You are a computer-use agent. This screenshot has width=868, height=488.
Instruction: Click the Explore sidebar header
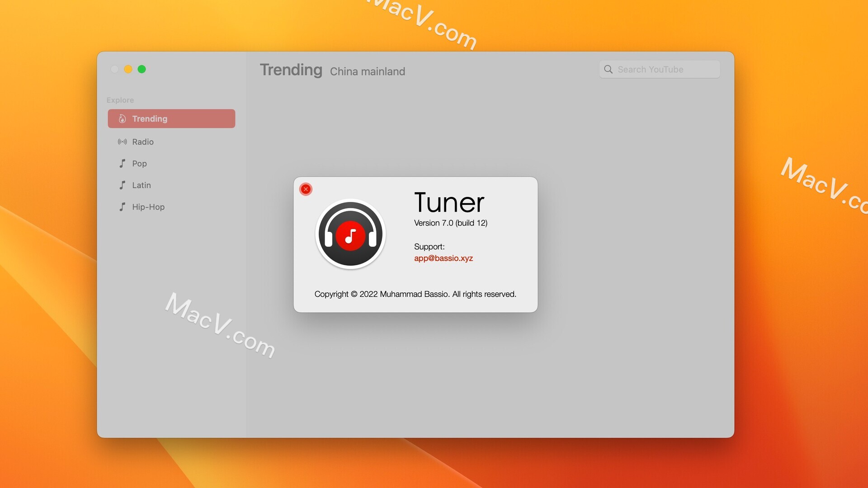pos(120,100)
